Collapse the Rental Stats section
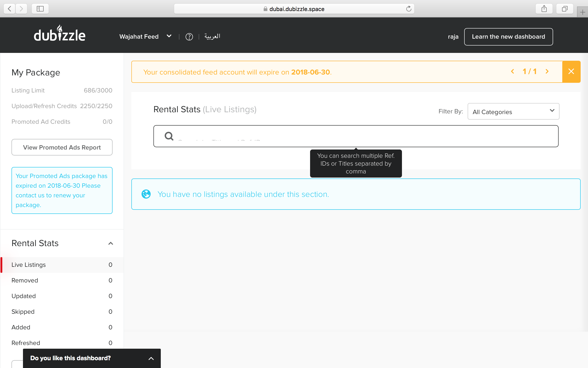 pos(110,243)
